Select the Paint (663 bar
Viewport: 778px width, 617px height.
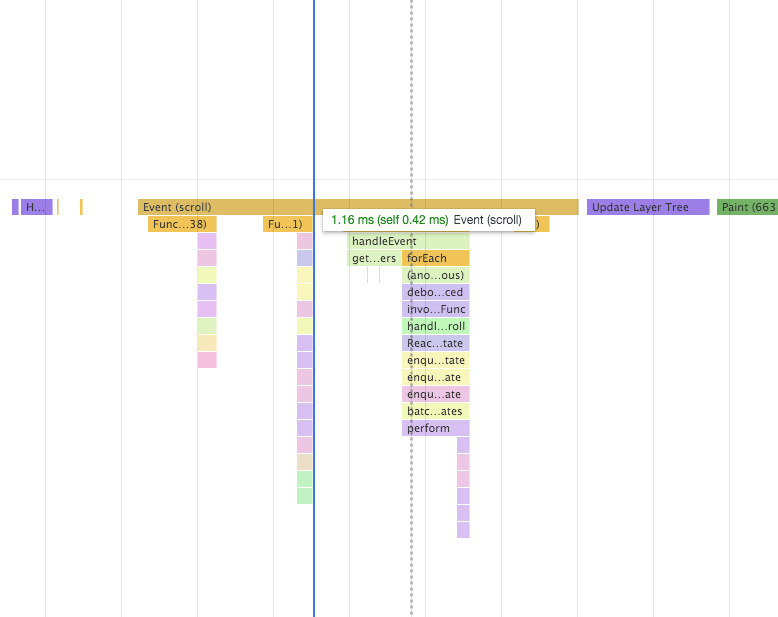[x=747, y=207]
